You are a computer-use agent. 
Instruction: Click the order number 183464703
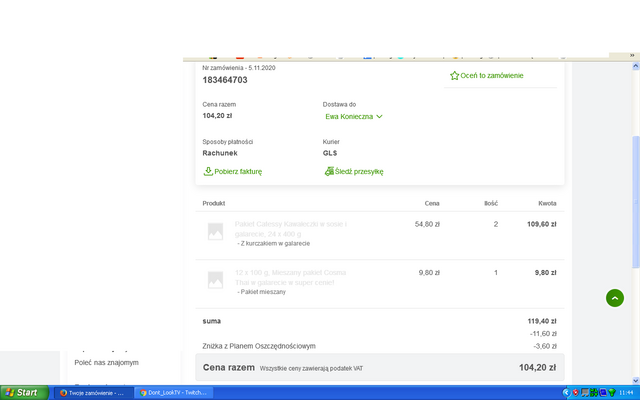(225, 80)
